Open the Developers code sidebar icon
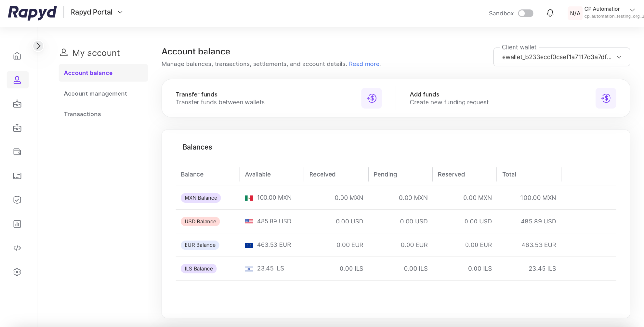 tap(17, 248)
